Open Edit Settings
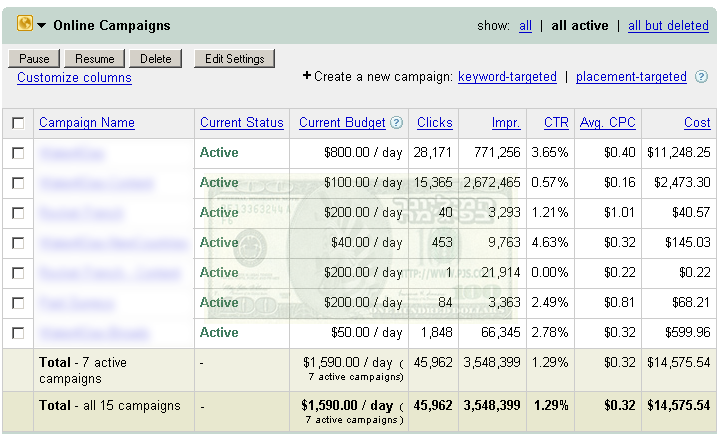 point(234,59)
